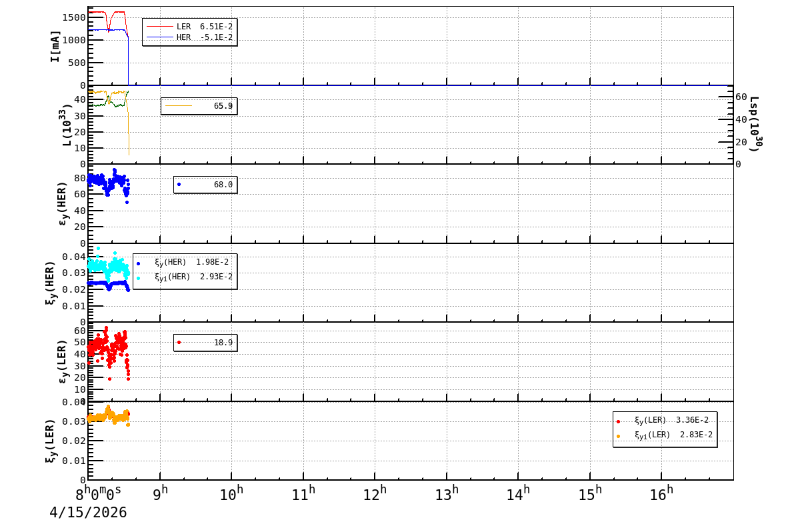Click the 1500 tick on the current axis
Screen dimensions: 800x532
[x=74, y=17]
